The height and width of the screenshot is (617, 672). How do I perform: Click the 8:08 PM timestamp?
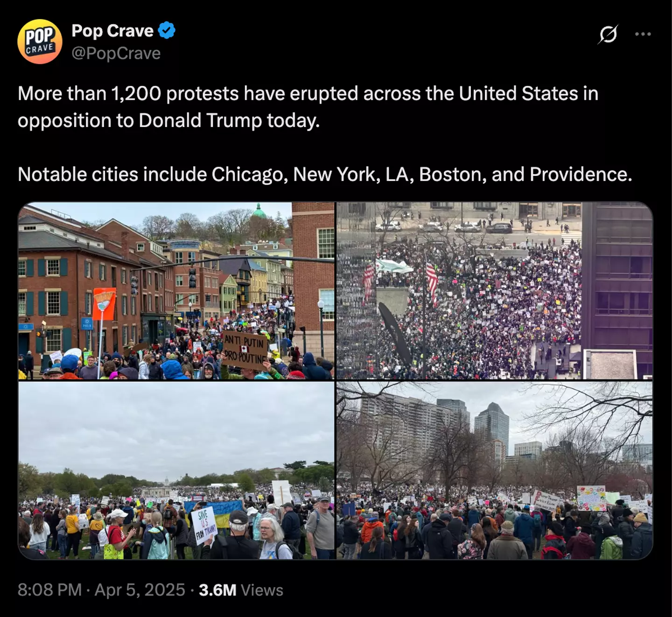pyautogui.click(x=49, y=590)
